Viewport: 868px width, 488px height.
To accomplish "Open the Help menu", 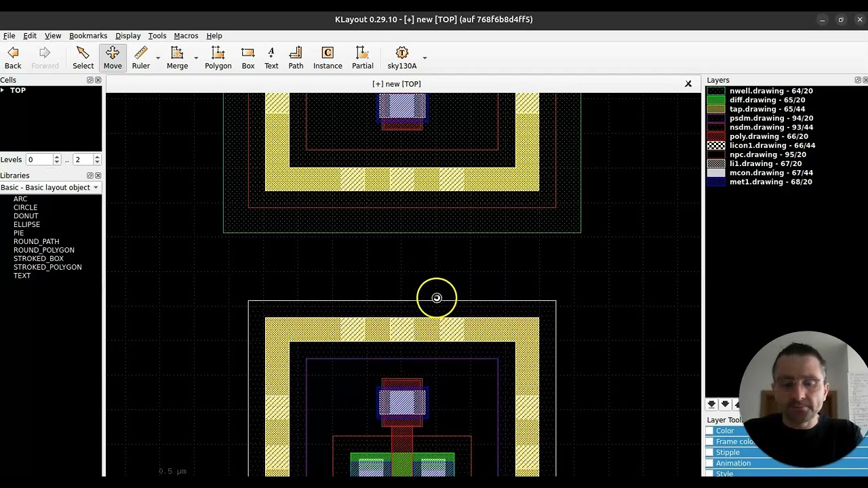I will point(214,35).
